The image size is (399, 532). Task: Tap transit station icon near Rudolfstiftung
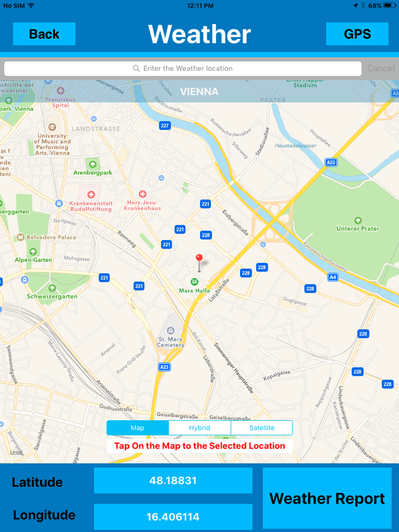click(59, 203)
